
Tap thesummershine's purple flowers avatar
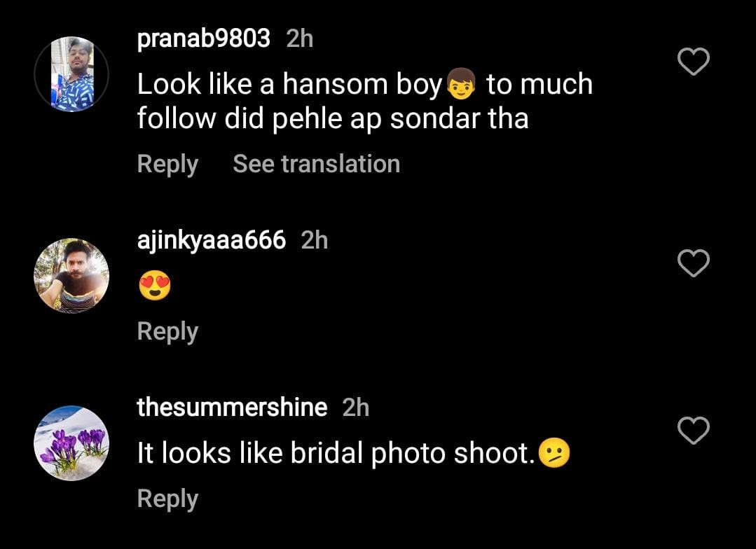71,443
